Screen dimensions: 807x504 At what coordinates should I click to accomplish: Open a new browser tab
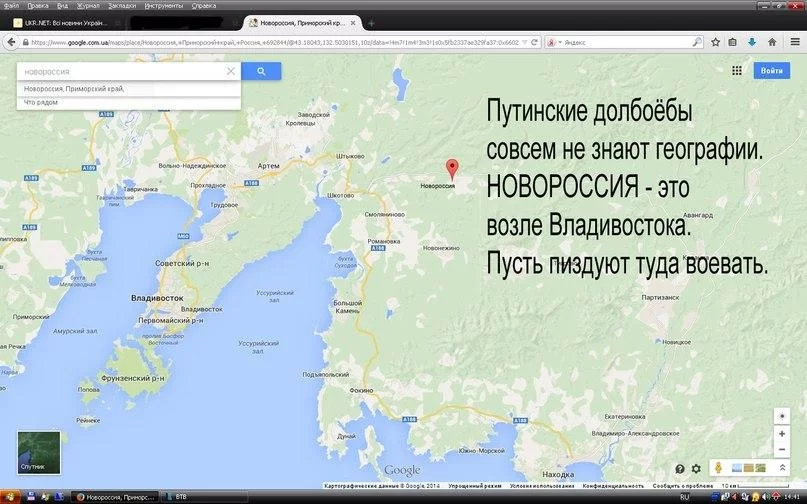371,23
